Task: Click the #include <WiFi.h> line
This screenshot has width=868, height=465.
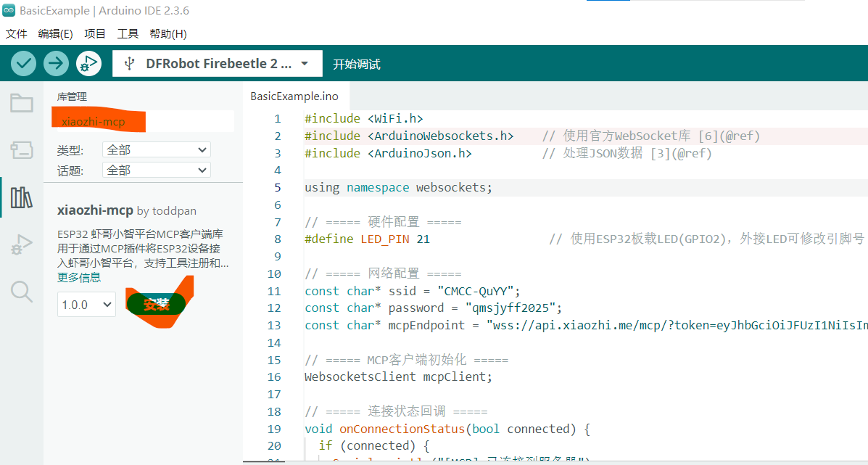Action: (364, 118)
